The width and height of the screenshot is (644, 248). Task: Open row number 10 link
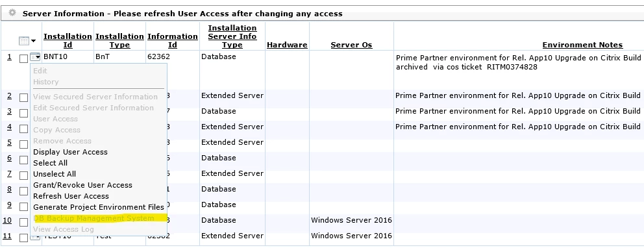click(7, 220)
